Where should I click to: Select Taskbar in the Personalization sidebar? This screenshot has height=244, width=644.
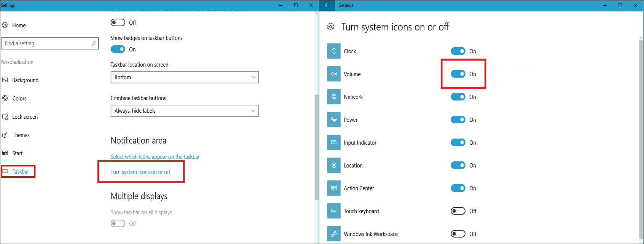21,172
